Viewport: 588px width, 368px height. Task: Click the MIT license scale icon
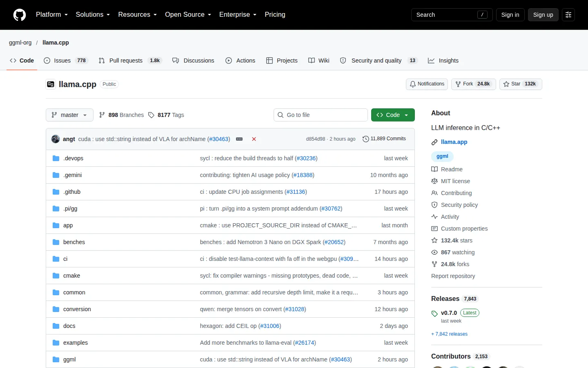click(434, 181)
